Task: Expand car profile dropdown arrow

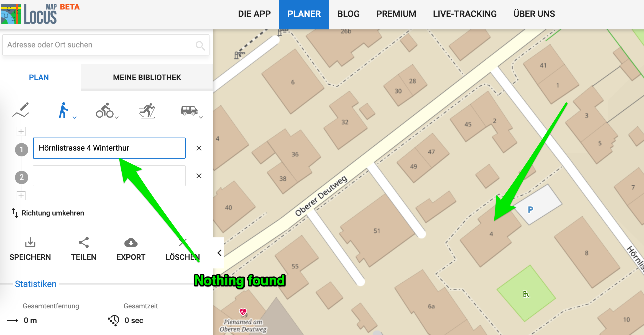Action: tap(201, 118)
